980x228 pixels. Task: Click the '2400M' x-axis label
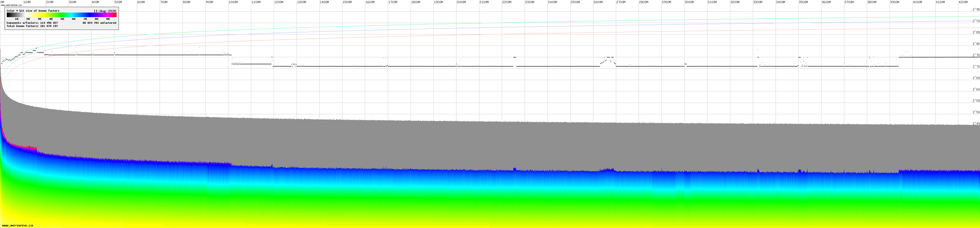pyautogui.click(x=553, y=2)
